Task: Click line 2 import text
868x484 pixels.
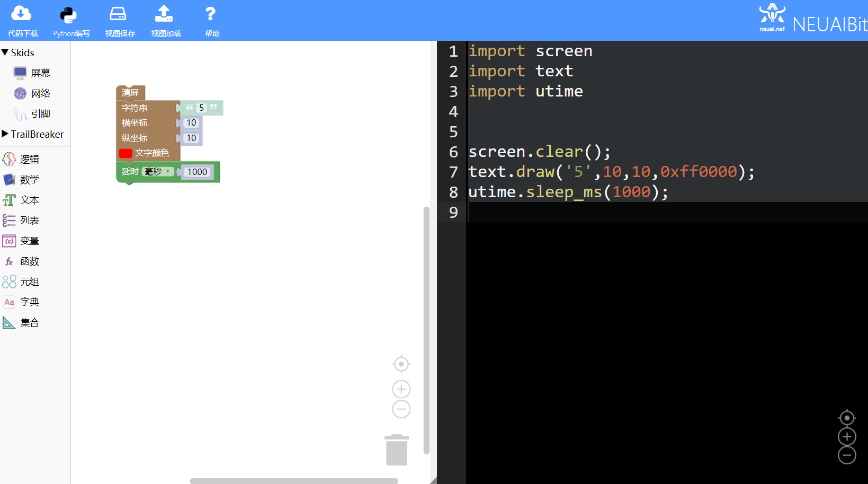Action: pyautogui.click(x=521, y=71)
